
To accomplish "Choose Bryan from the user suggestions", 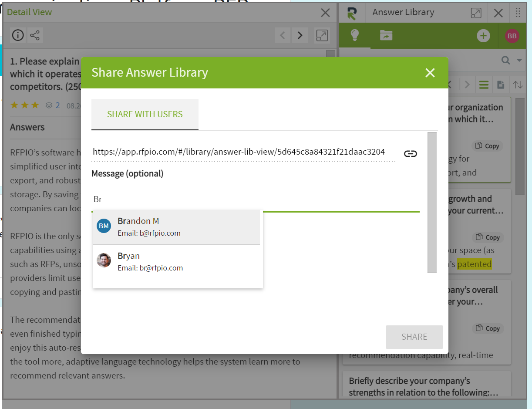I will tap(176, 262).
